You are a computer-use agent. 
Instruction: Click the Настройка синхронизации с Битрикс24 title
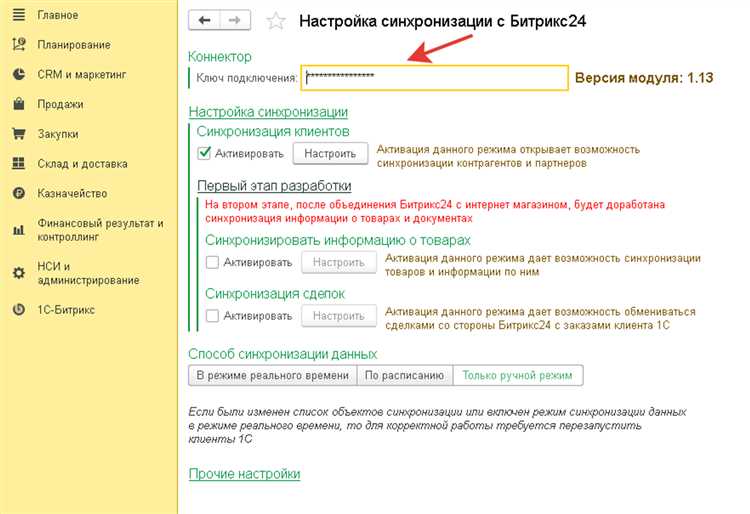point(442,21)
